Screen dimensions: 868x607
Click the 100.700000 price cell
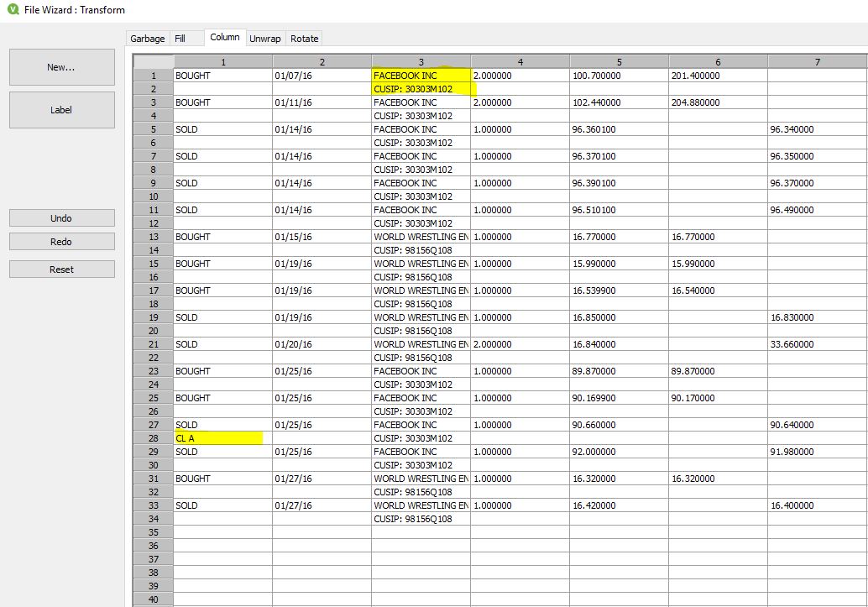(620, 76)
